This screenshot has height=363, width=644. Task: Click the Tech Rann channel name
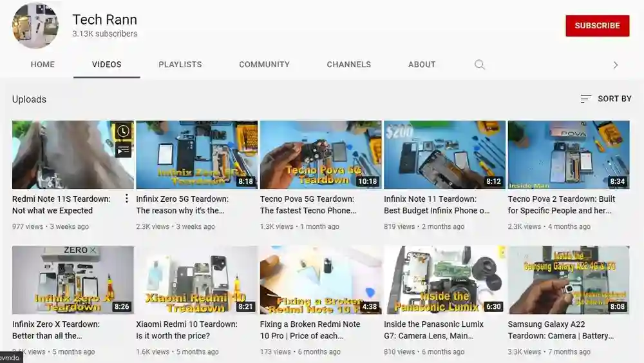pyautogui.click(x=105, y=19)
